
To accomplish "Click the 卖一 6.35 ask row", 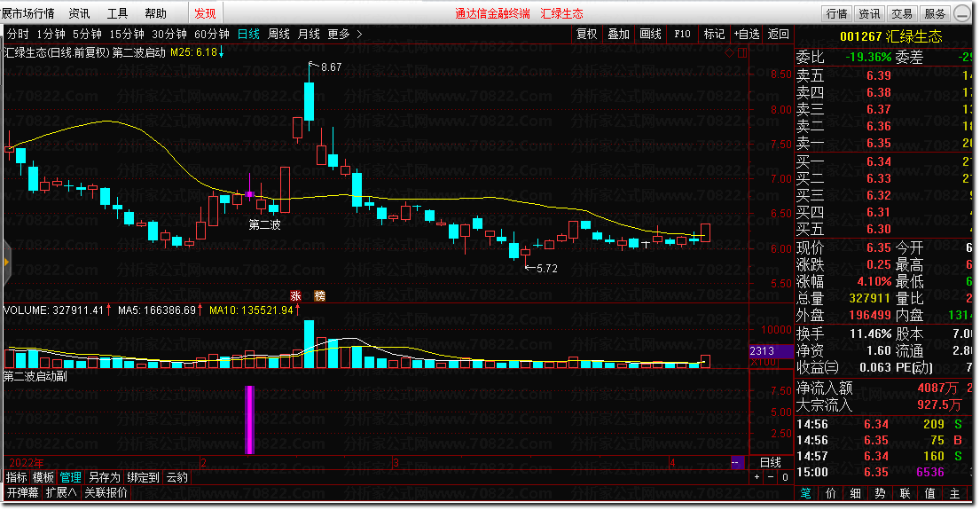I will tap(883, 143).
